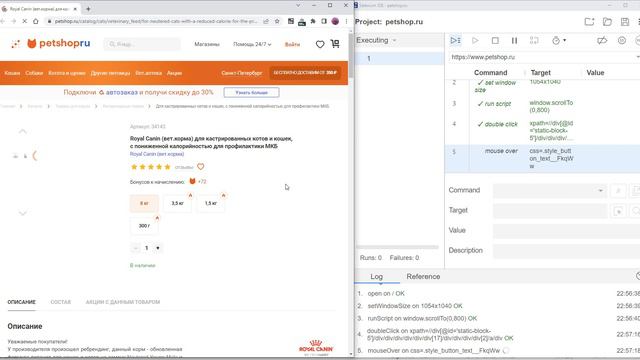Open Собаки category menu

tap(34, 73)
